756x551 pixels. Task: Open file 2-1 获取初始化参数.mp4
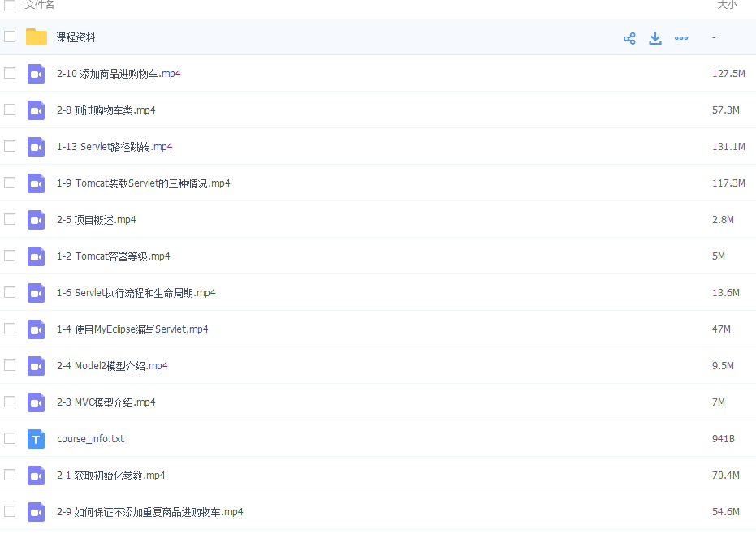tap(111, 476)
